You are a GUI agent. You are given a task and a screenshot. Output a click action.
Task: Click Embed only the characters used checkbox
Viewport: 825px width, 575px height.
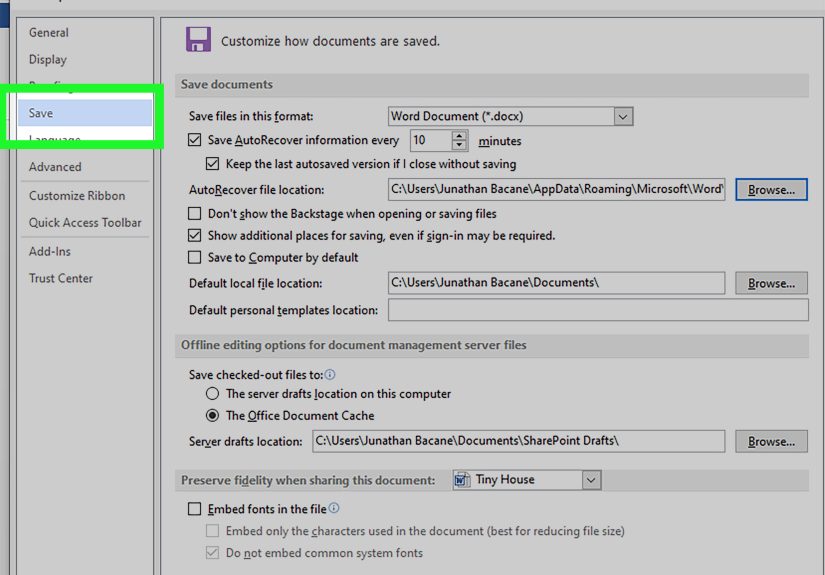pyautogui.click(x=213, y=531)
